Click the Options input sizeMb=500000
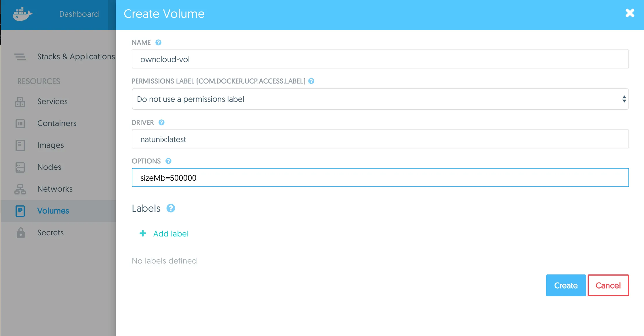This screenshot has height=336, width=644. pos(380,177)
